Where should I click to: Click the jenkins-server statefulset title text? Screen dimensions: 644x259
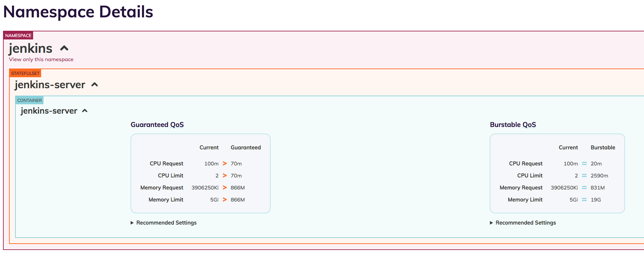pyautogui.click(x=50, y=85)
